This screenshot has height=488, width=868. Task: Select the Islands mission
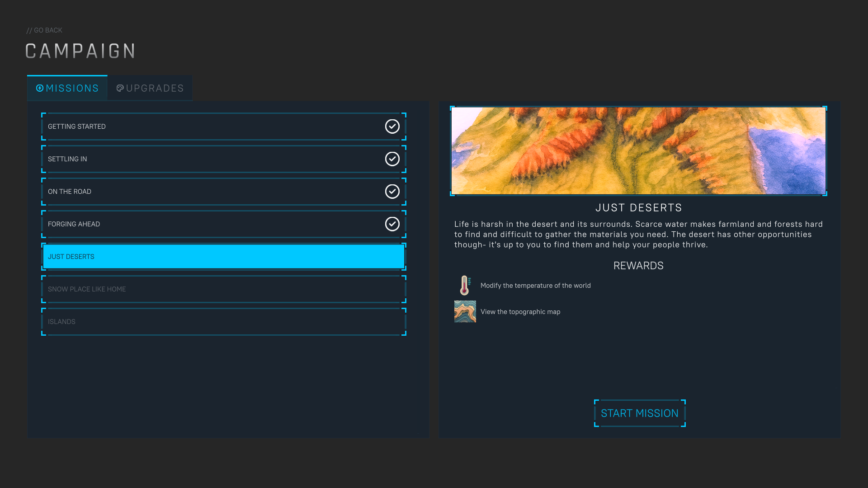[224, 322]
